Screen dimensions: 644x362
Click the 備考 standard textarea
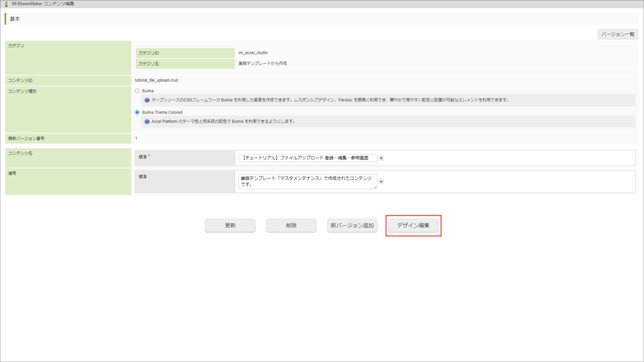tap(308, 181)
